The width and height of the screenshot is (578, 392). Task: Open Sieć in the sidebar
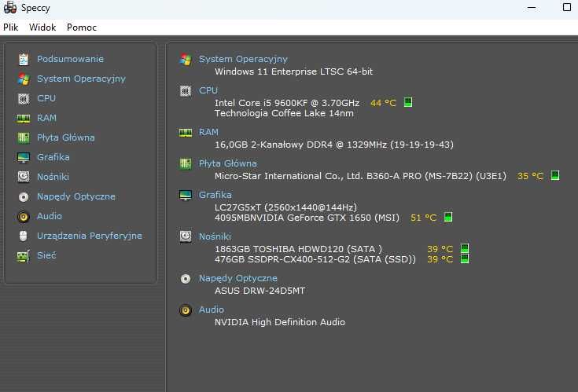pyautogui.click(x=46, y=255)
